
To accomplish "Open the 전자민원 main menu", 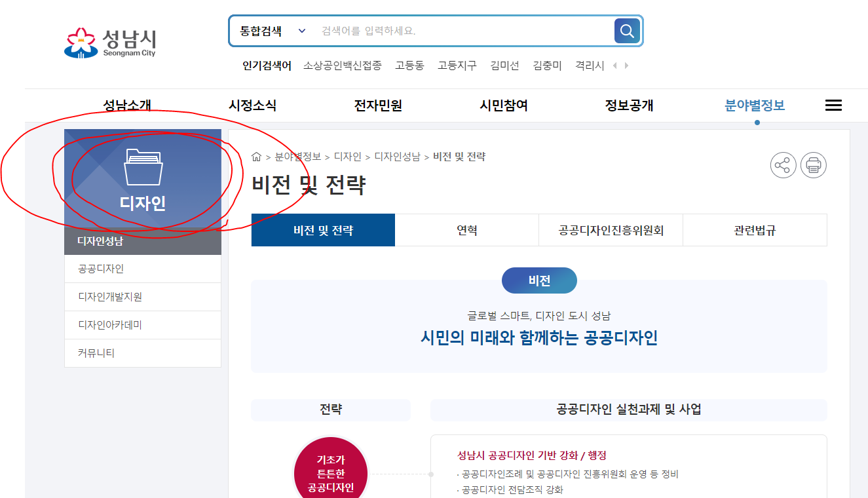I will click(x=378, y=105).
